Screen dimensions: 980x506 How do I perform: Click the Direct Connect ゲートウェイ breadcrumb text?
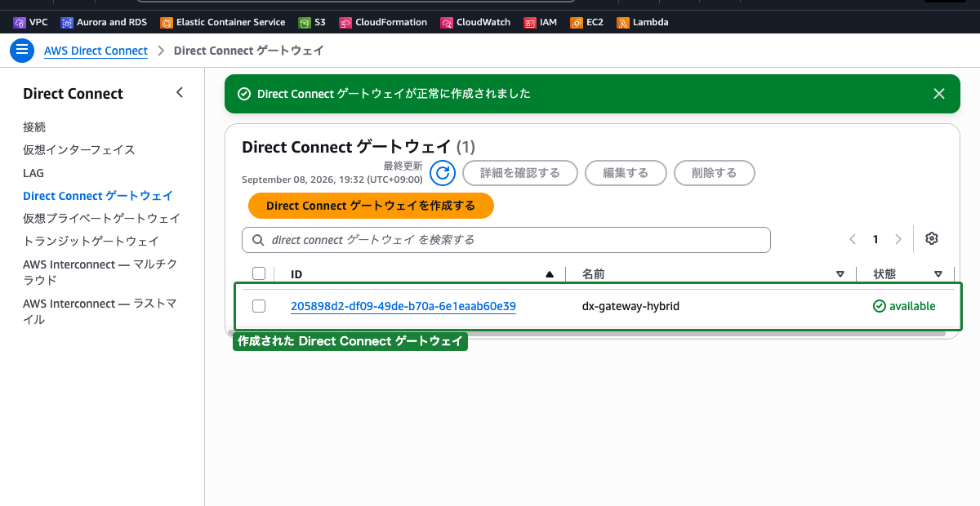pyautogui.click(x=249, y=51)
